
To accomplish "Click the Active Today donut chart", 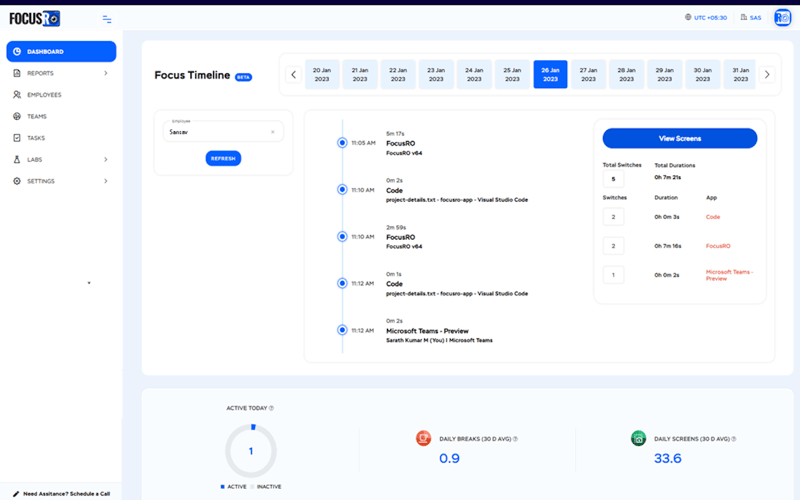I will coord(251,451).
